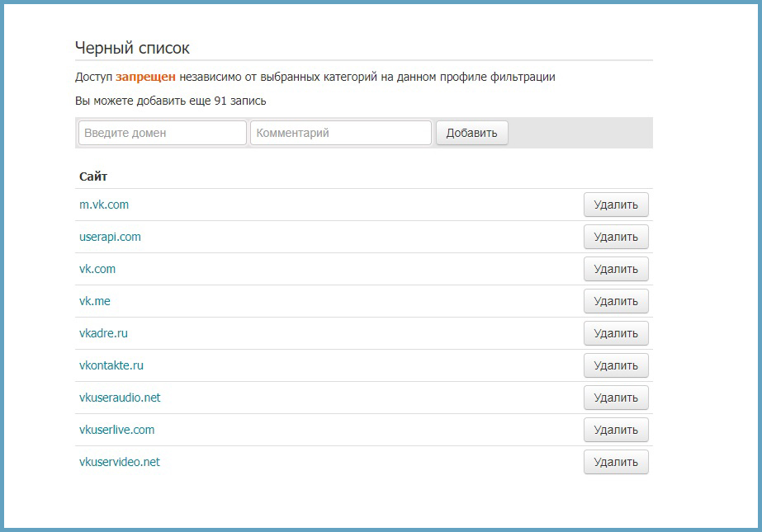This screenshot has height=532, width=762.
Task: Open the vkuseraudio.net site link
Action: (x=120, y=398)
